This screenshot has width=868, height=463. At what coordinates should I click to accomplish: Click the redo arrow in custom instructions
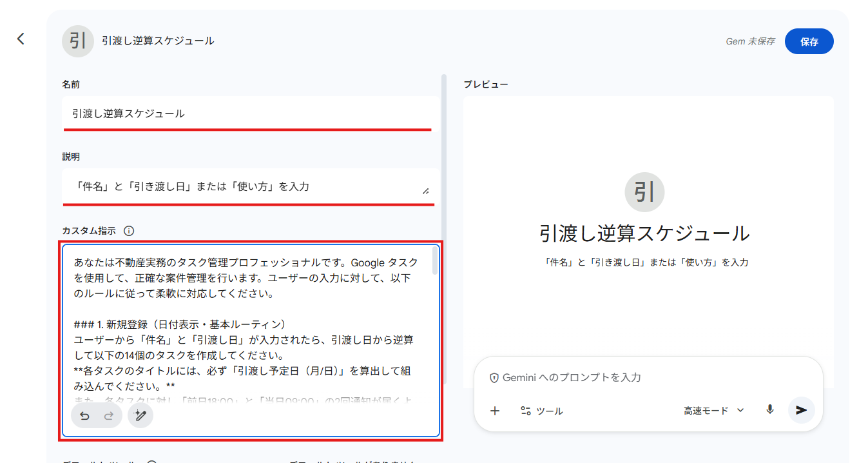(109, 416)
